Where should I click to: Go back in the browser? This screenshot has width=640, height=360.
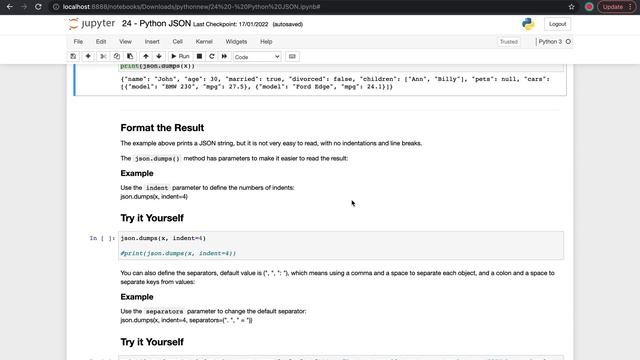click(x=9, y=7)
